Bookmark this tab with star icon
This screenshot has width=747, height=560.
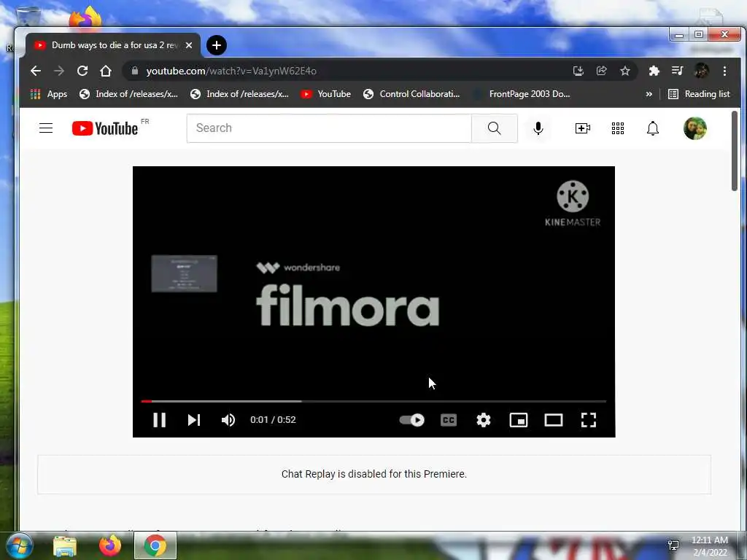[625, 71]
